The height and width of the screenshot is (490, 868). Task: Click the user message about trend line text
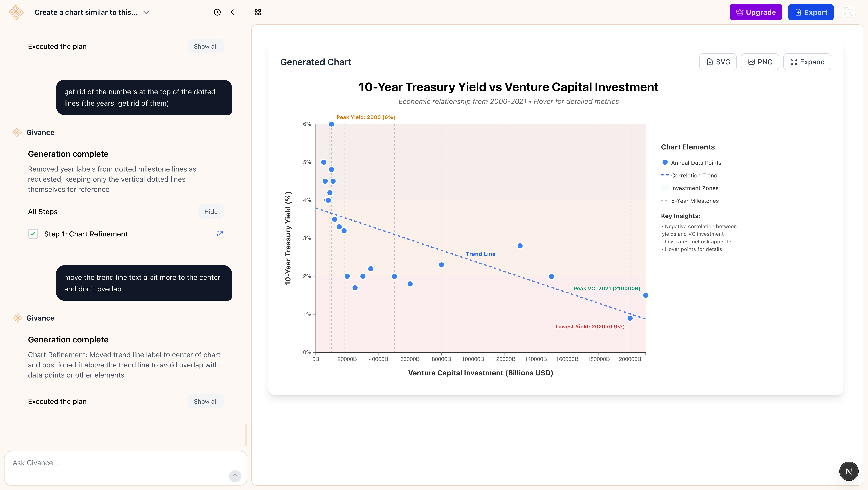[144, 283]
